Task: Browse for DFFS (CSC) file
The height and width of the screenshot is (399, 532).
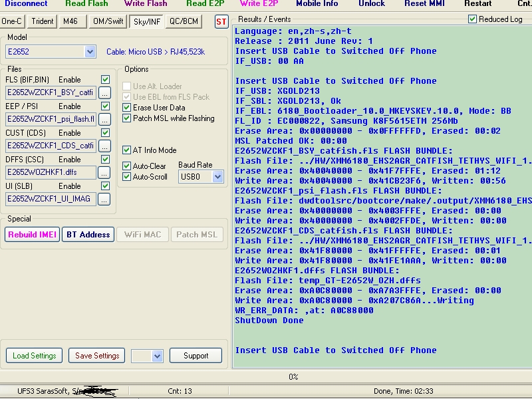Action: coord(104,173)
